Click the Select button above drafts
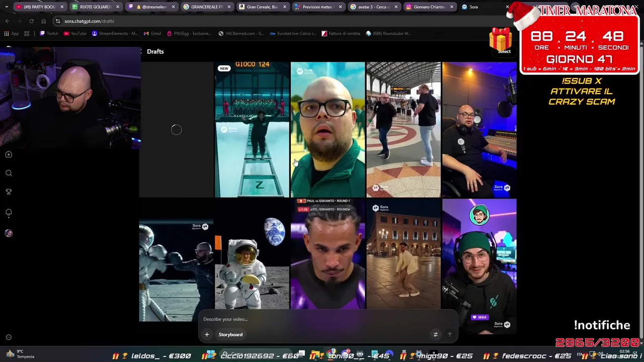Screen dimensions: 644x362 coord(504,51)
